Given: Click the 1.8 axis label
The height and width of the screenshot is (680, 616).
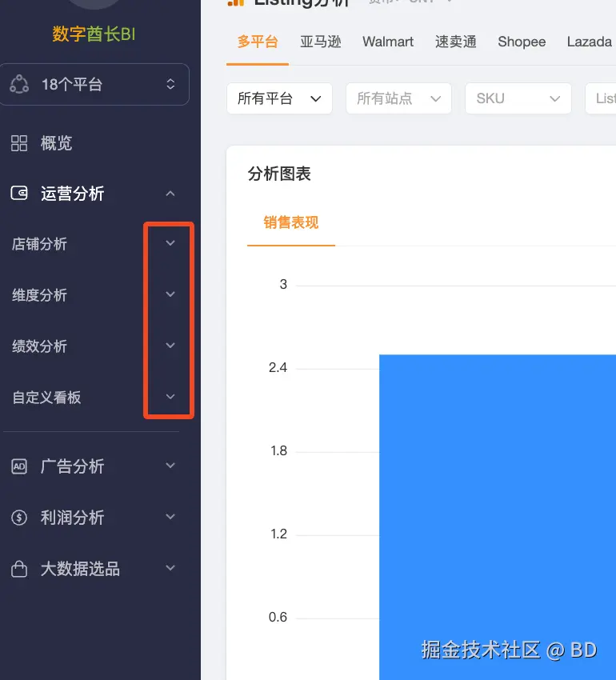Looking at the screenshot, I should (278, 451).
